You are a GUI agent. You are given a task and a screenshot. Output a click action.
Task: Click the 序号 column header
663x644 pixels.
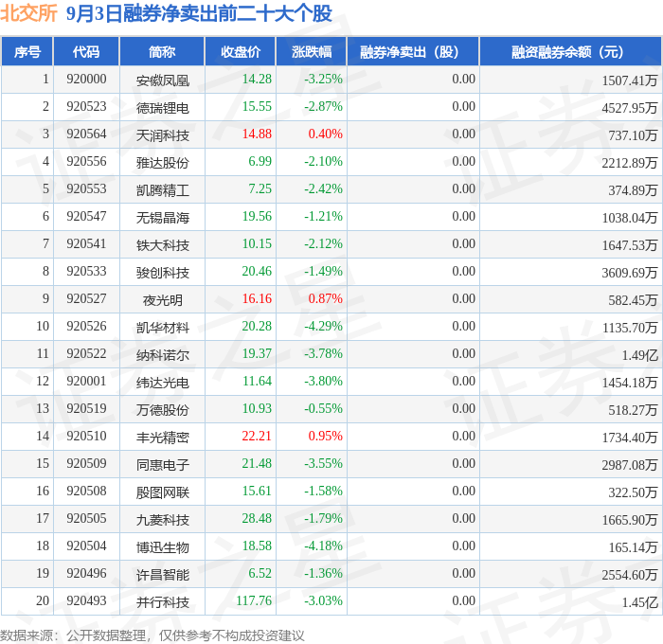pyautogui.click(x=27, y=52)
